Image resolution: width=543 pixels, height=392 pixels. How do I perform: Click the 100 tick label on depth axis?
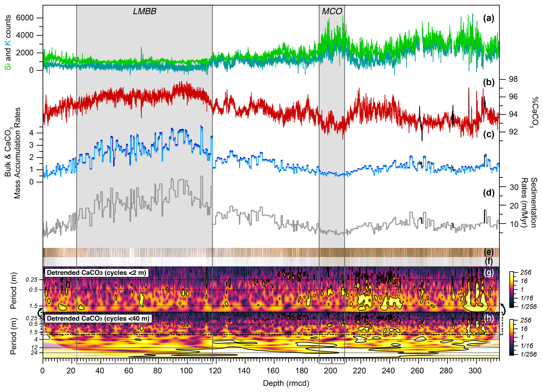click(x=186, y=371)
